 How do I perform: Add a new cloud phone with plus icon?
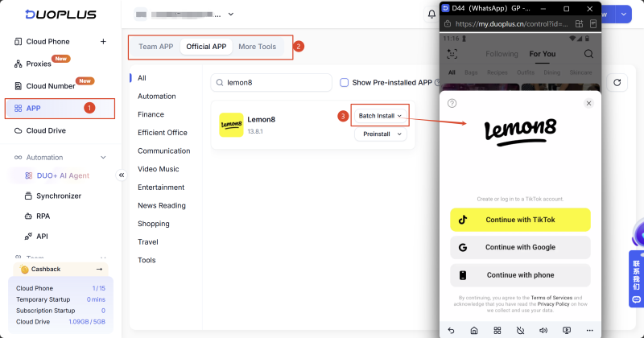pyautogui.click(x=103, y=42)
